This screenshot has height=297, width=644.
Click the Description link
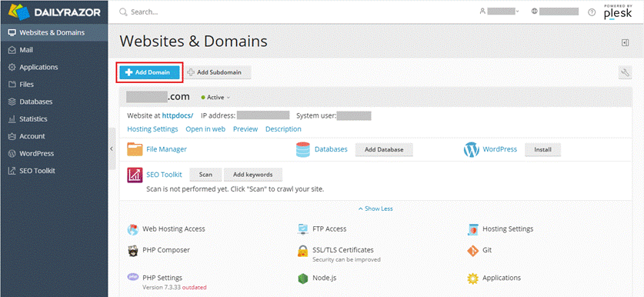[x=283, y=129]
